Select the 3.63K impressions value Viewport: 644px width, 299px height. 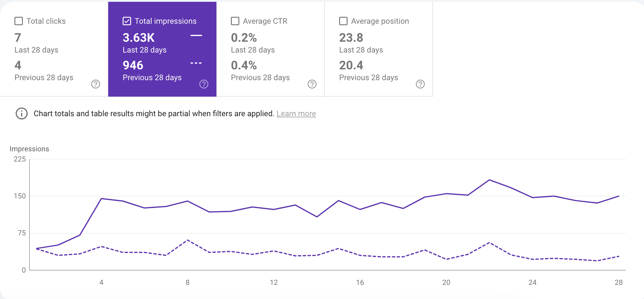point(139,38)
